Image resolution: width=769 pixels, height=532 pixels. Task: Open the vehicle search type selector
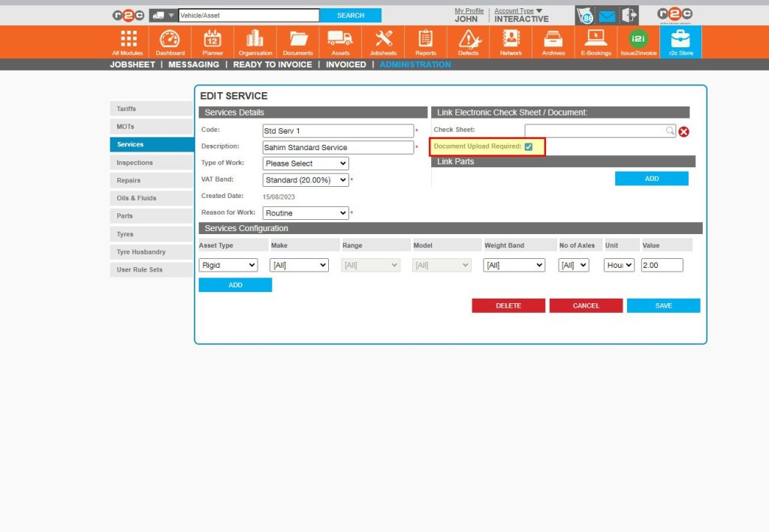tap(163, 16)
